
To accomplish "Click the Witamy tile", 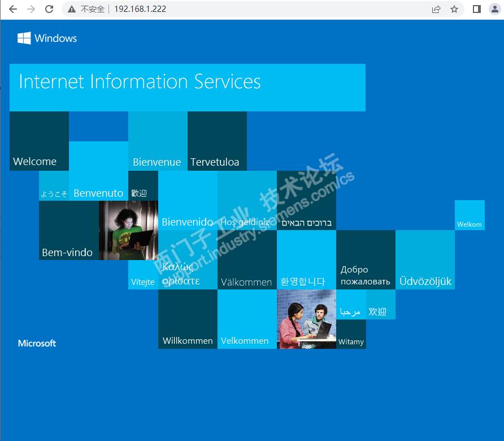I will [x=351, y=334].
